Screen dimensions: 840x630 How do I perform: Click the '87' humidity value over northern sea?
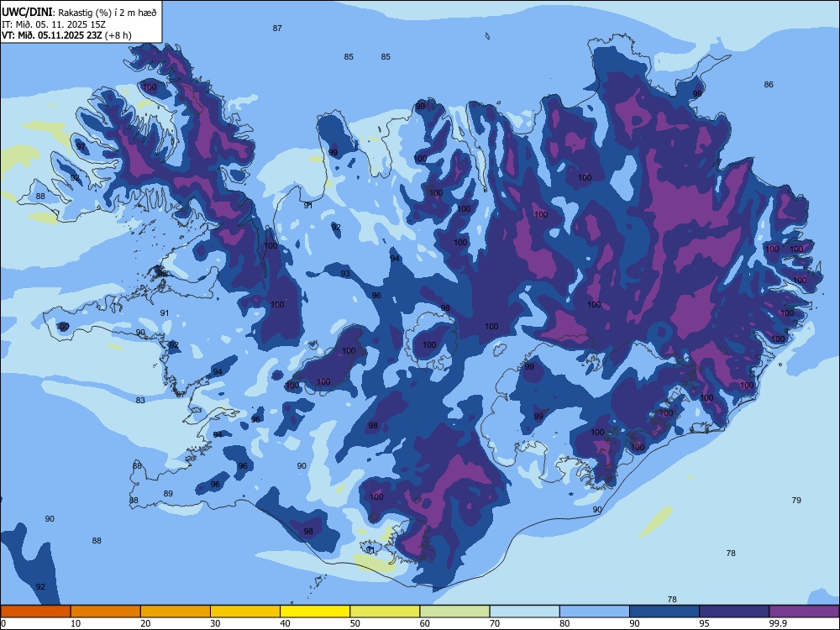(277, 29)
